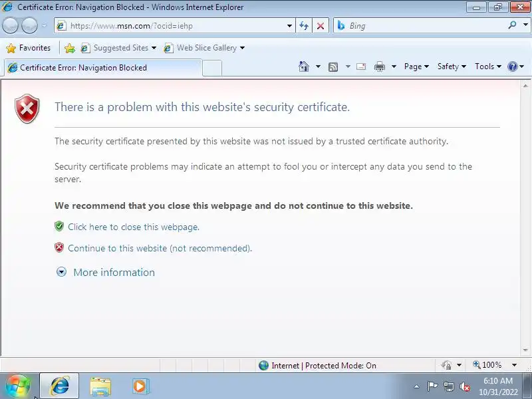Click the Internet Explorer logo in title bar
Viewport: 532px width, 399px height.
click(x=7, y=7)
